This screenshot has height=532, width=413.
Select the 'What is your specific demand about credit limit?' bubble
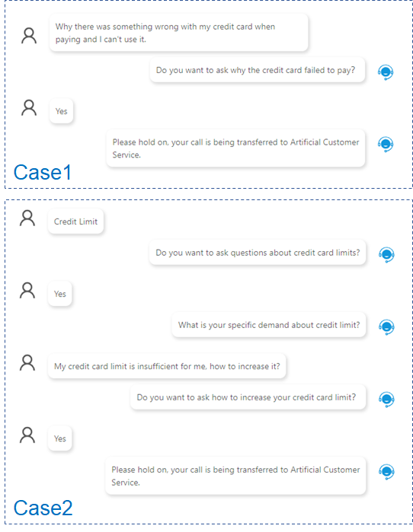click(x=269, y=325)
